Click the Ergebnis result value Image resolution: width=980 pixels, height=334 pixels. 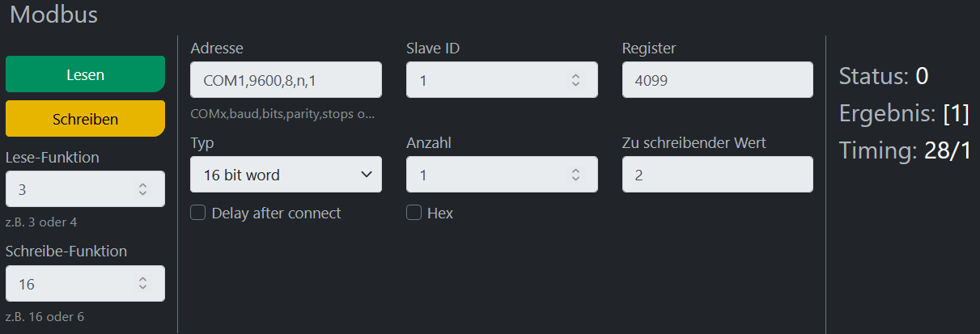coord(956,114)
